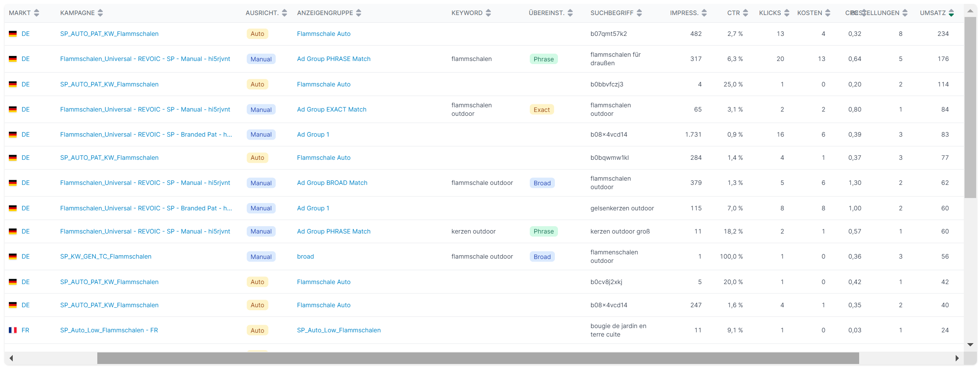Open Ad Group 1 in gelsenkerzen outdoor row
Screen dimensions: 980x369
[x=313, y=208]
